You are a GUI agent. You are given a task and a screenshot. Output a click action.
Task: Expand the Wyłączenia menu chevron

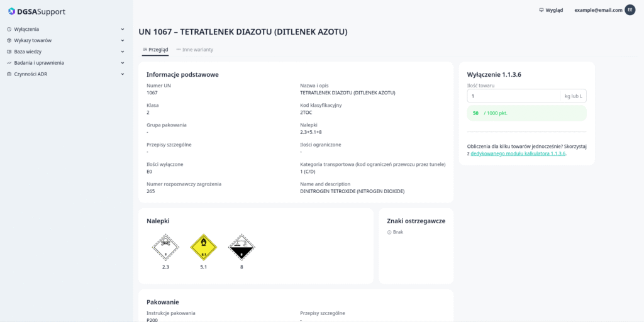click(123, 29)
